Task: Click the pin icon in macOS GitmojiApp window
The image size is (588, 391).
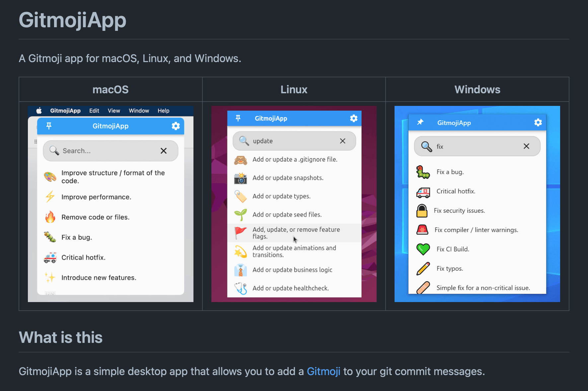Action: click(49, 126)
